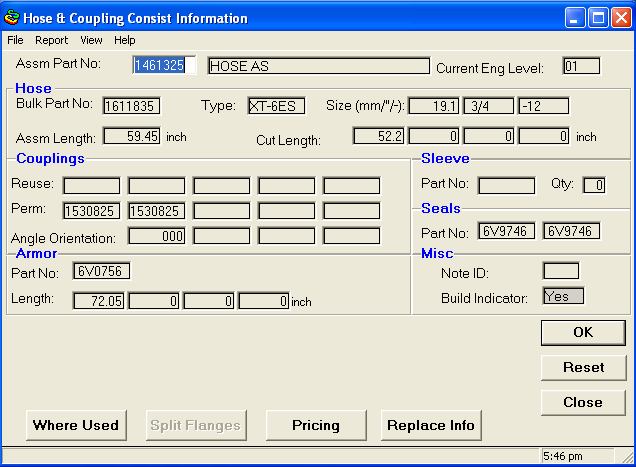Screen dimensions: 636x467
Task: Select the Assm Part No field
Action: coord(160,66)
